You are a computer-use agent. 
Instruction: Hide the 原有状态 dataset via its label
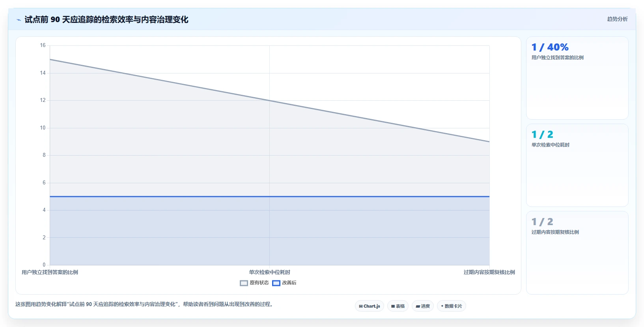point(259,283)
